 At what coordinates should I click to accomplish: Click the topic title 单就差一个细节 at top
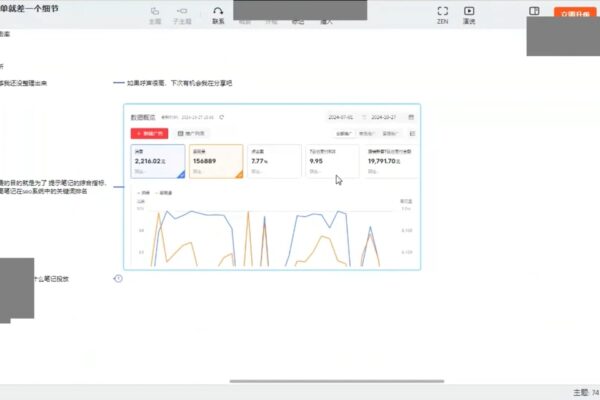29,8
